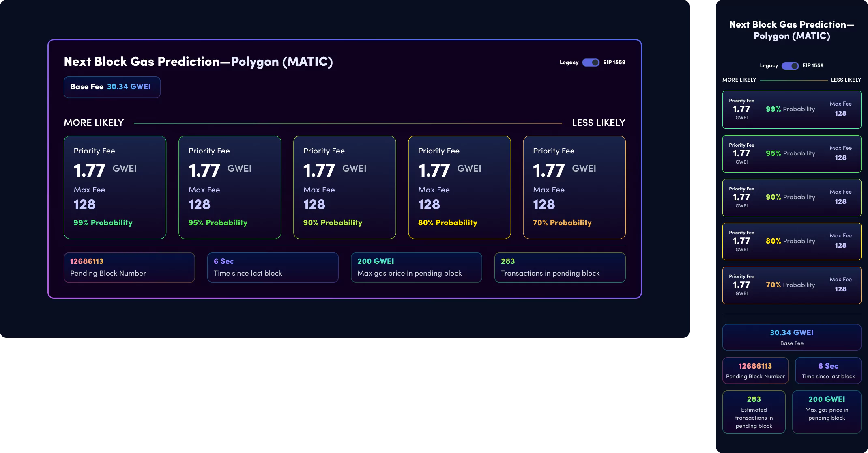The image size is (868, 453).
Task: Open the sidebar 12686113 Pending Block Number tile
Action: pos(755,370)
